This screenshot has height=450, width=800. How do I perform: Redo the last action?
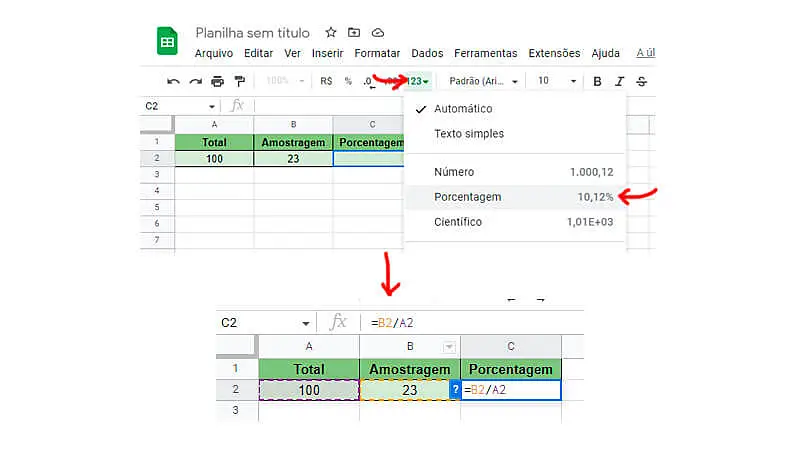point(195,81)
